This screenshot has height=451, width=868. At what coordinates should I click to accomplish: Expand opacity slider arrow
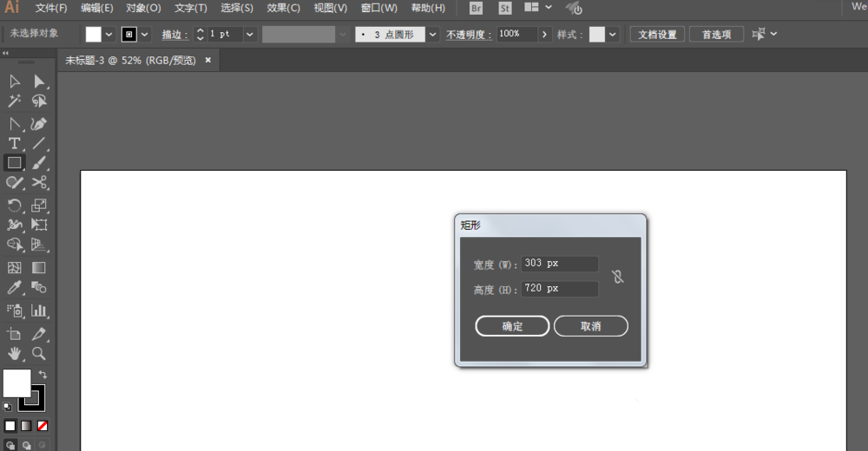[545, 35]
